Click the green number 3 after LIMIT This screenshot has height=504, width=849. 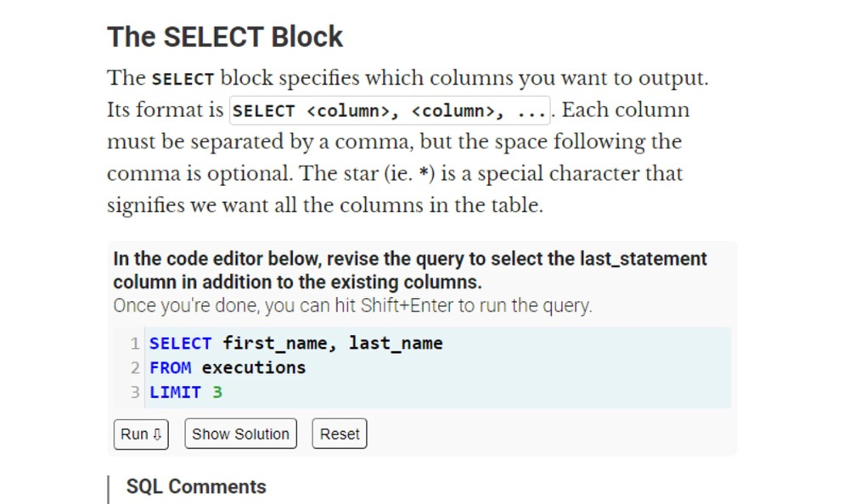click(217, 392)
